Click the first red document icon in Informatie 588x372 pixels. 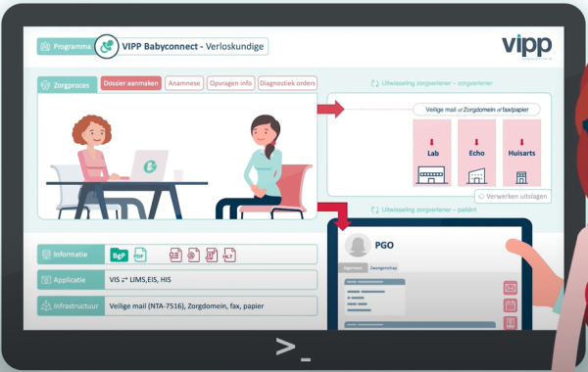pos(175,256)
